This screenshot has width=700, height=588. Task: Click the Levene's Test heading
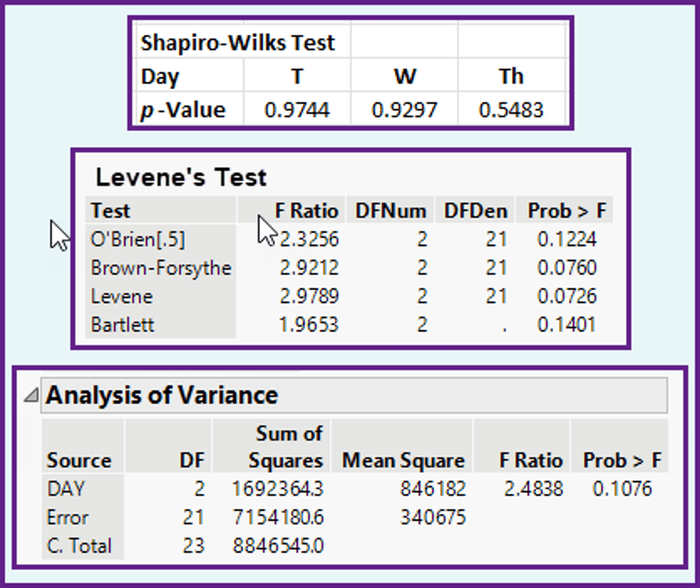click(x=181, y=177)
